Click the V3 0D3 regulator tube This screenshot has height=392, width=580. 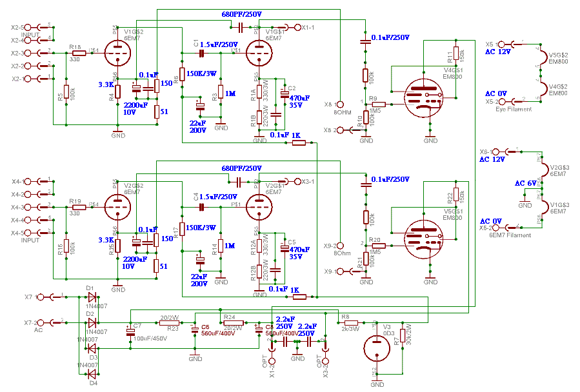[x=377, y=348]
